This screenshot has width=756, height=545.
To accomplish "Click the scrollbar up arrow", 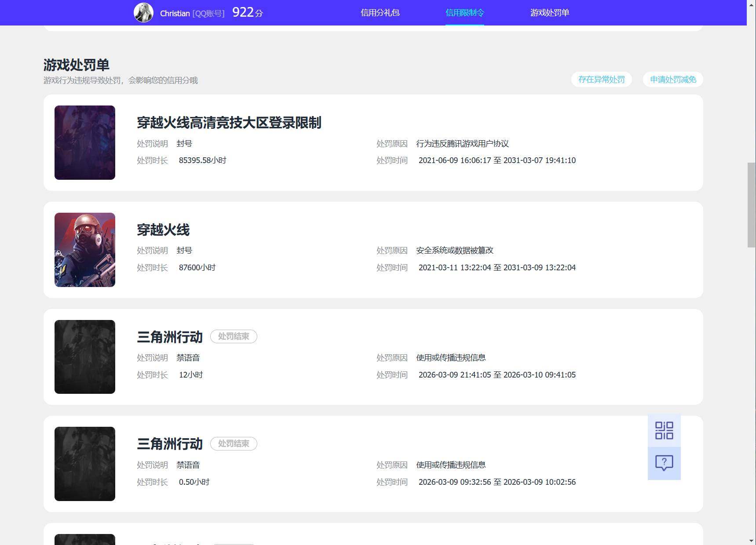I will [x=751, y=4].
